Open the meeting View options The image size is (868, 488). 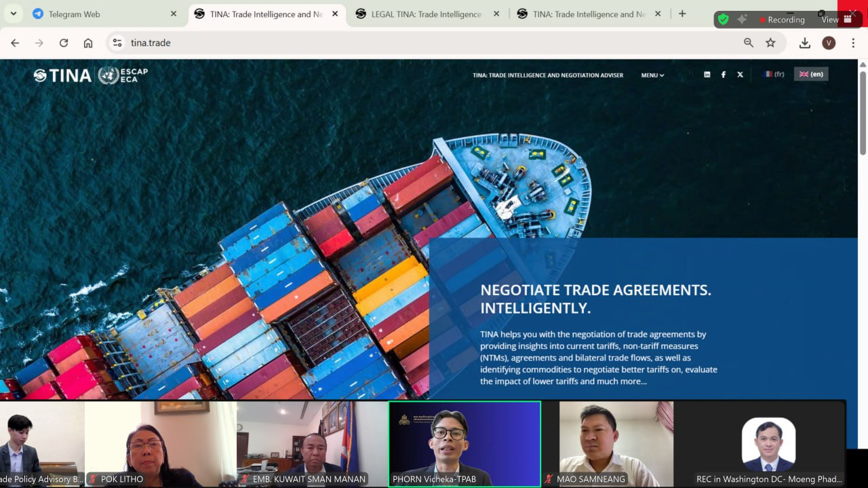[x=837, y=20]
